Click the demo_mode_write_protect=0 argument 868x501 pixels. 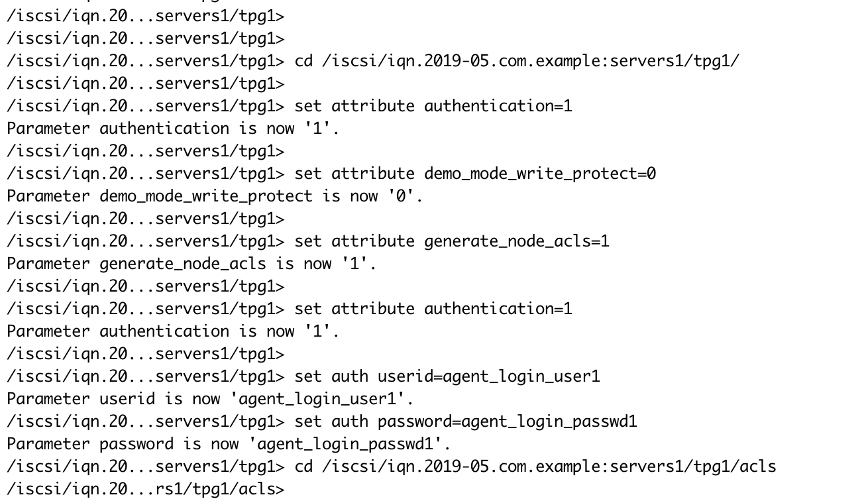pyautogui.click(x=540, y=174)
